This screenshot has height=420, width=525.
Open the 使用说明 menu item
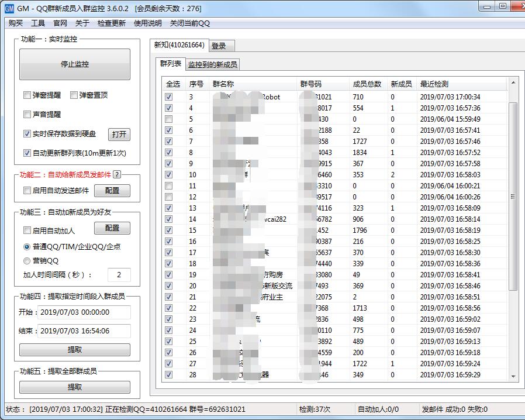148,23
